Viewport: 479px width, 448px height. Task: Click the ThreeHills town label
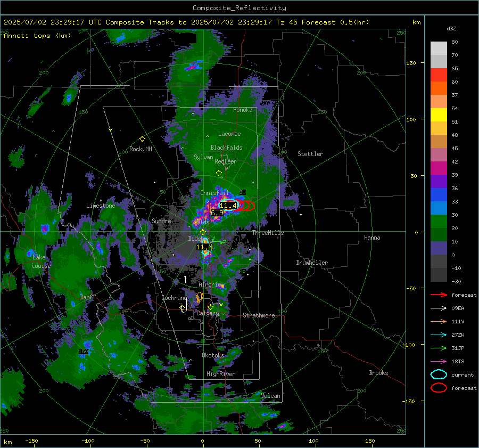pyautogui.click(x=268, y=233)
